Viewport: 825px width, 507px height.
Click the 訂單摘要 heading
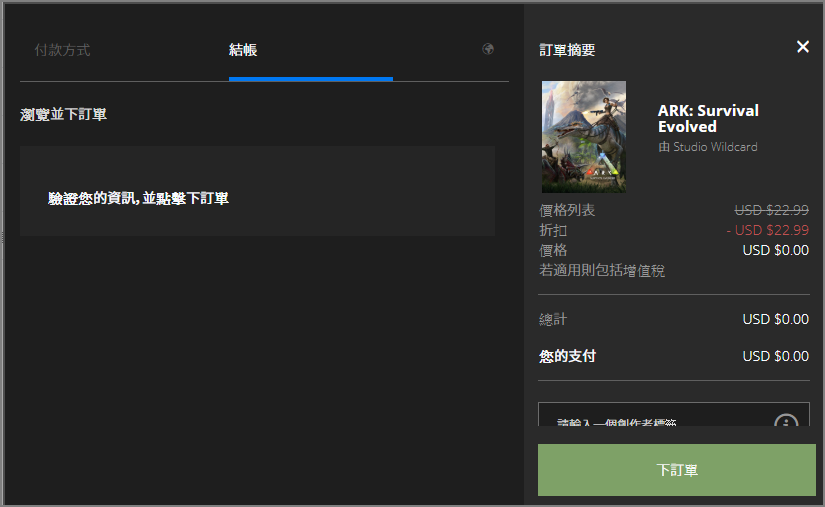(x=567, y=50)
